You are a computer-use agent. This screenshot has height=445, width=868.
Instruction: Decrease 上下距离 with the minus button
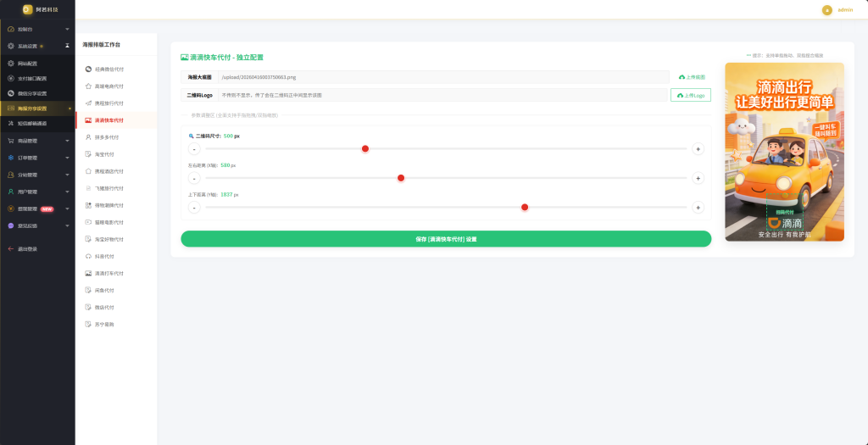194,208
